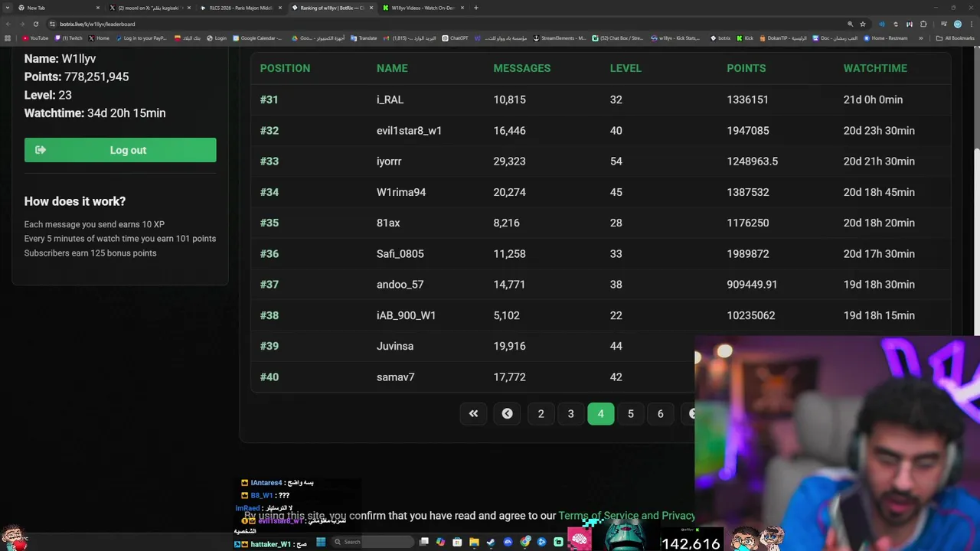Open the Translate bookmark
The image size is (980, 551).
click(x=364, y=37)
